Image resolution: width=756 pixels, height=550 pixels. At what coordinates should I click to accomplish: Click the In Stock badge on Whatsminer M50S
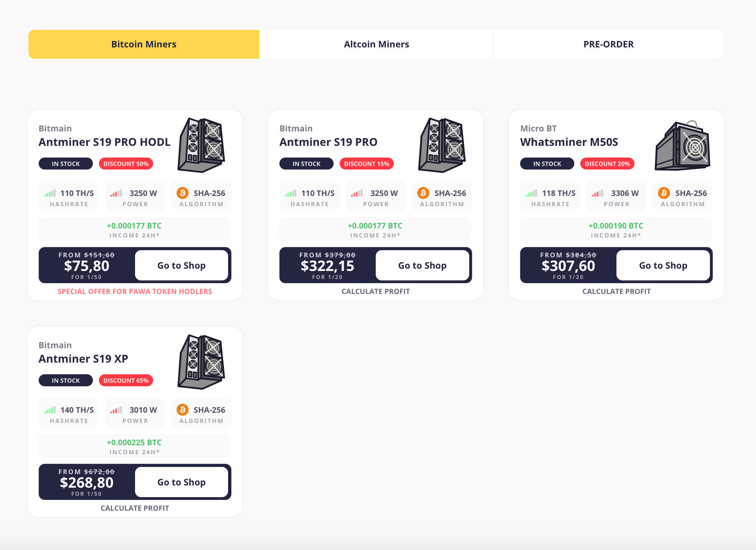[547, 164]
